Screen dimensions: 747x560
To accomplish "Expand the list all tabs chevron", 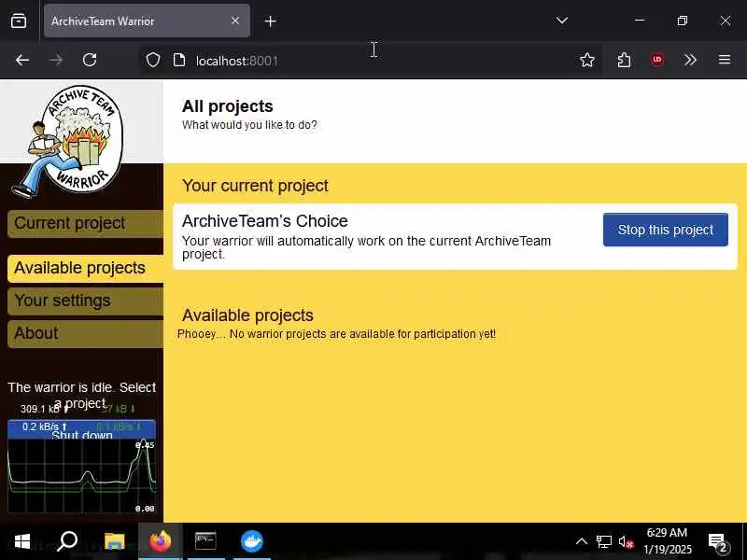I will [x=562, y=21].
